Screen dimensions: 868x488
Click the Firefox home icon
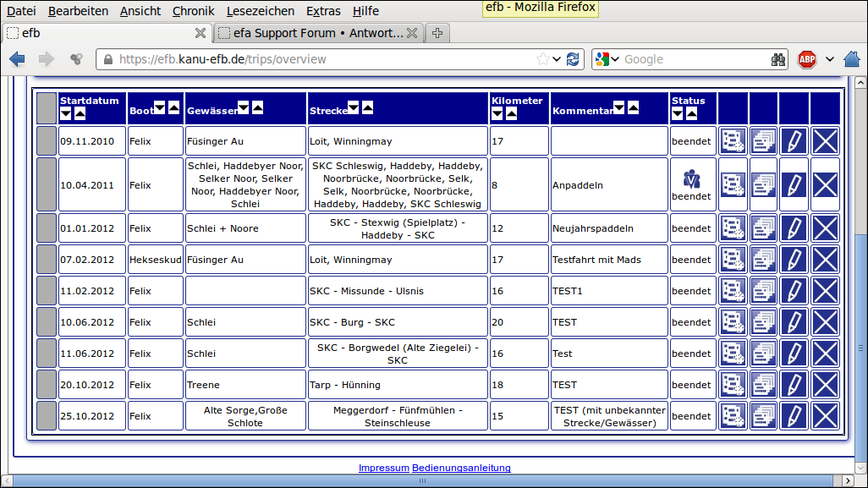point(852,59)
